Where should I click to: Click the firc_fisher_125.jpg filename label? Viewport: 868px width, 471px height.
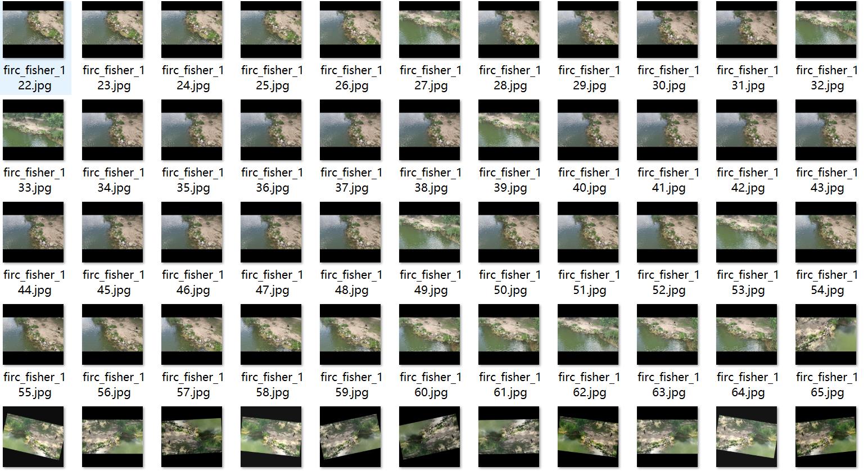pyautogui.click(x=272, y=78)
